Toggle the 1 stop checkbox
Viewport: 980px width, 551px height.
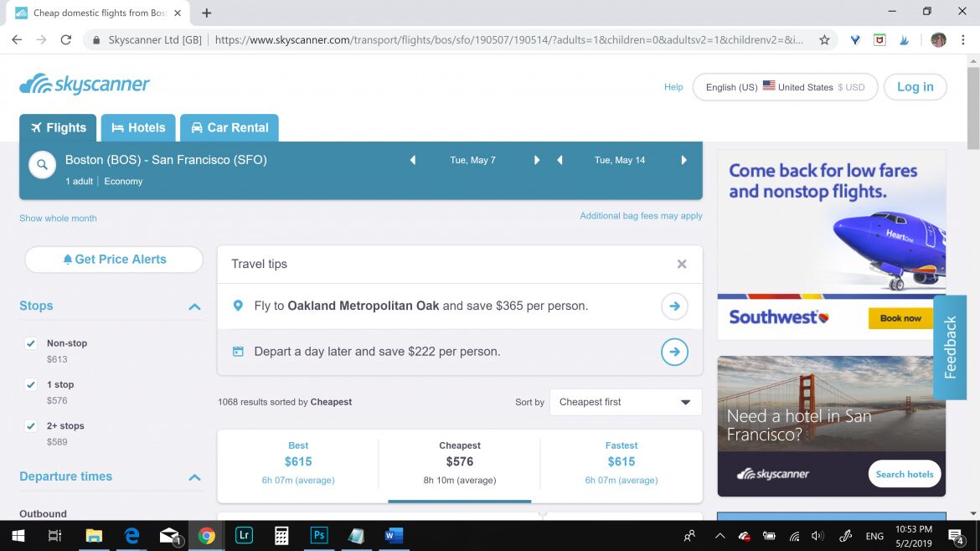pyautogui.click(x=31, y=385)
